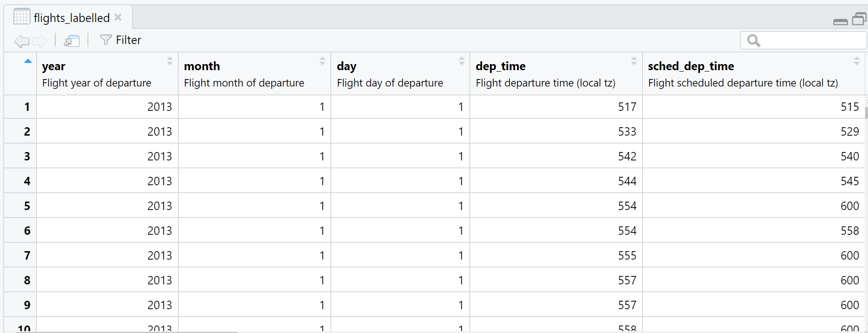Show data in new window icon
This screenshot has height=333, width=868.
pos(72,41)
